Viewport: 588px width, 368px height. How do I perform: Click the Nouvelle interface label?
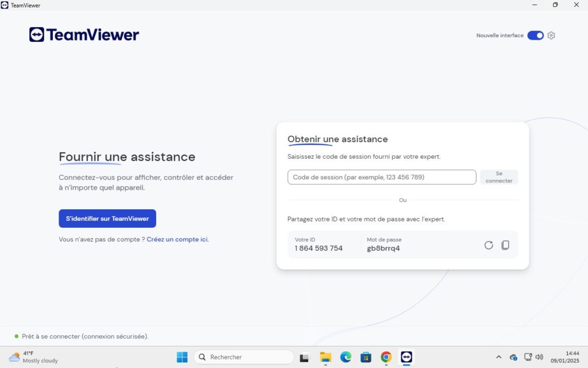tap(500, 35)
